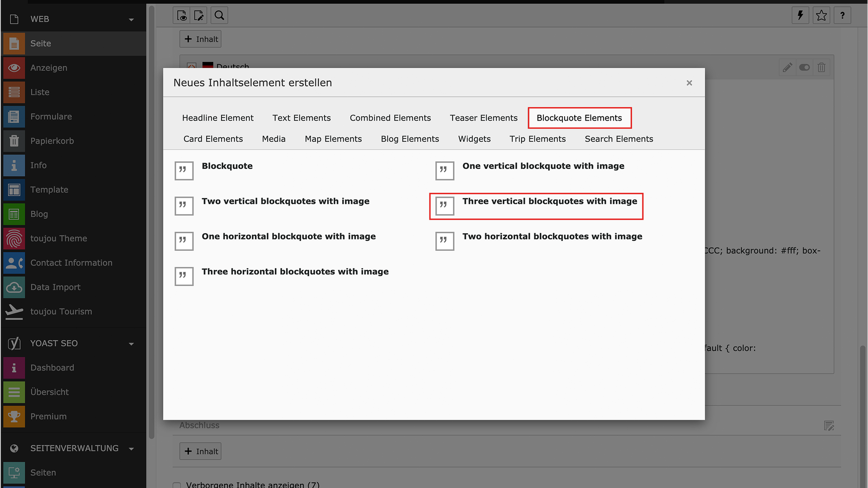Collapse the WEB module group
This screenshot has height=488, width=868.
[x=131, y=19]
